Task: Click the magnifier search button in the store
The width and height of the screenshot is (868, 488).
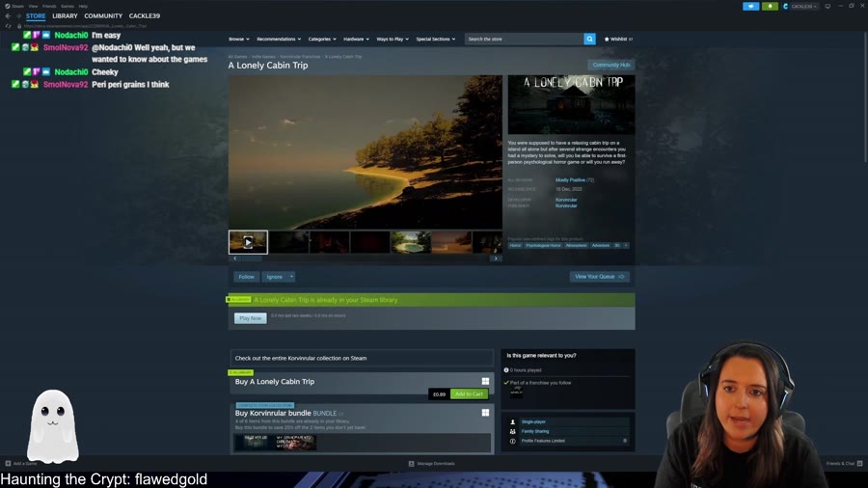Action: tap(589, 39)
